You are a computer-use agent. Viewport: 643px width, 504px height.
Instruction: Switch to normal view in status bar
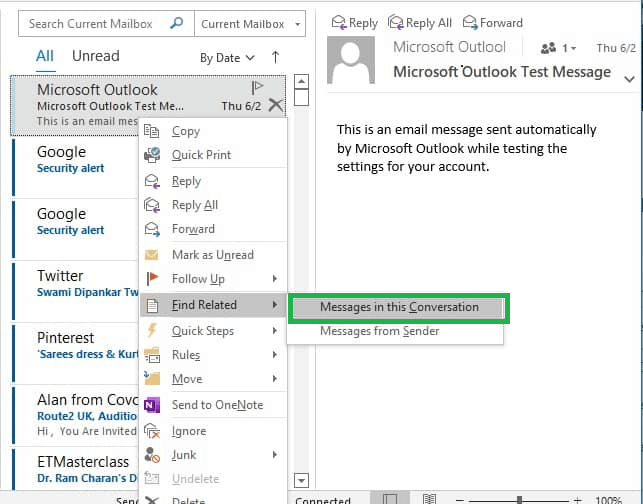coord(390,499)
